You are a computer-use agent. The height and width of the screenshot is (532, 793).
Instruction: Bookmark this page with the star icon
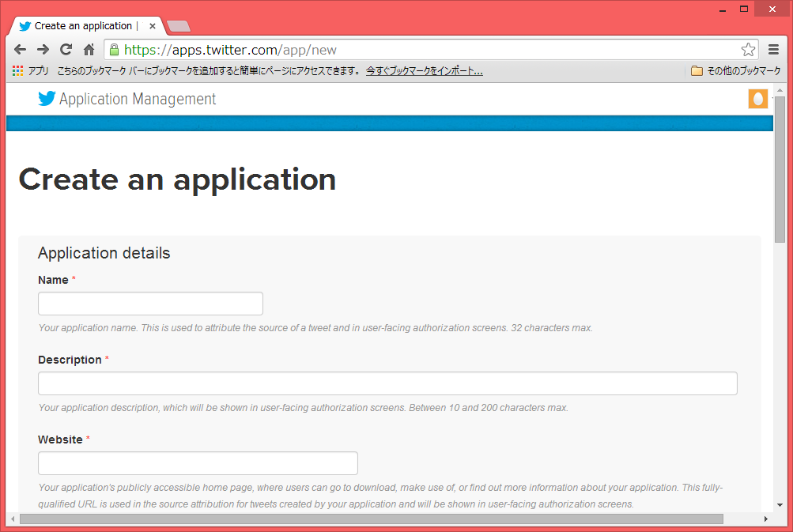(748, 50)
